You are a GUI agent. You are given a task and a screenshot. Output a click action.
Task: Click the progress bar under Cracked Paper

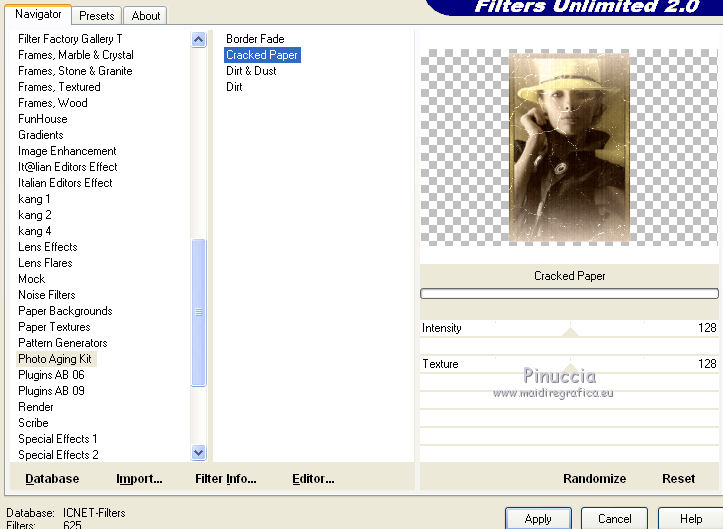[569, 293]
